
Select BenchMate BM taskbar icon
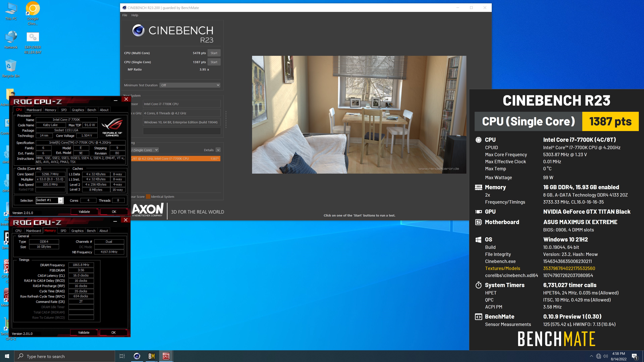tap(151, 356)
